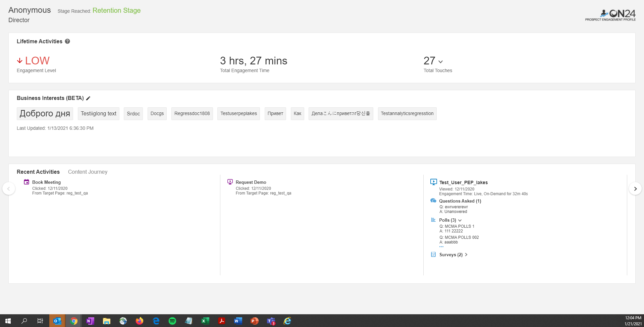This screenshot has height=327, width=644.
Task: Click the red down arrow beside LOW
Action: (x=20, y=61)
